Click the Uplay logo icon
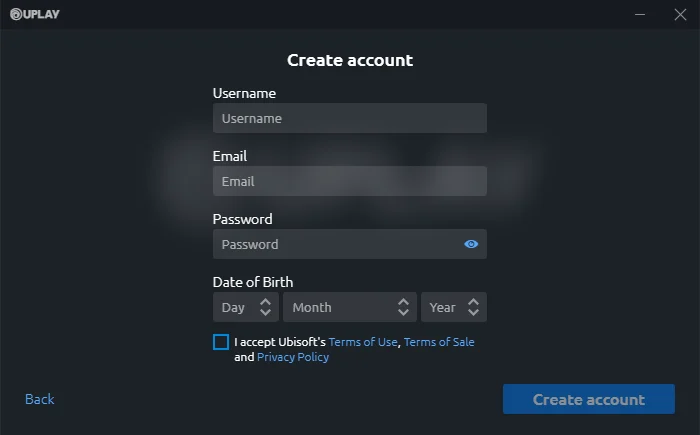This screenshot has height=435, width=700. click(16, 14)
